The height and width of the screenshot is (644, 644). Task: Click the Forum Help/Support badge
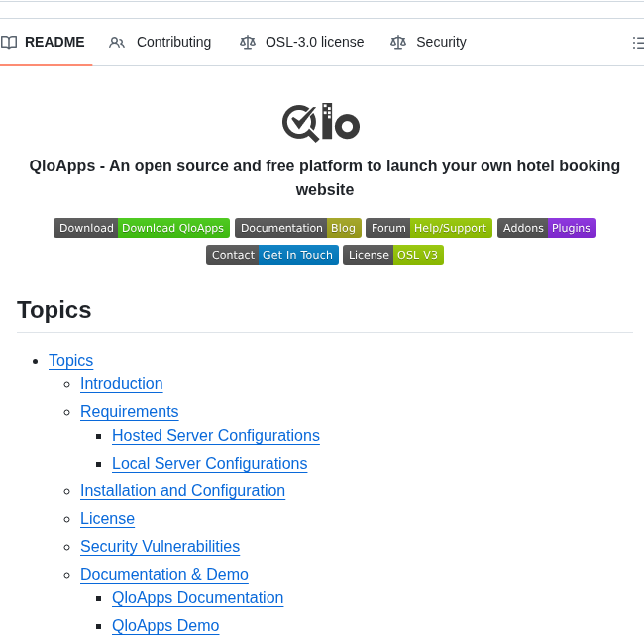coord(429,228)
